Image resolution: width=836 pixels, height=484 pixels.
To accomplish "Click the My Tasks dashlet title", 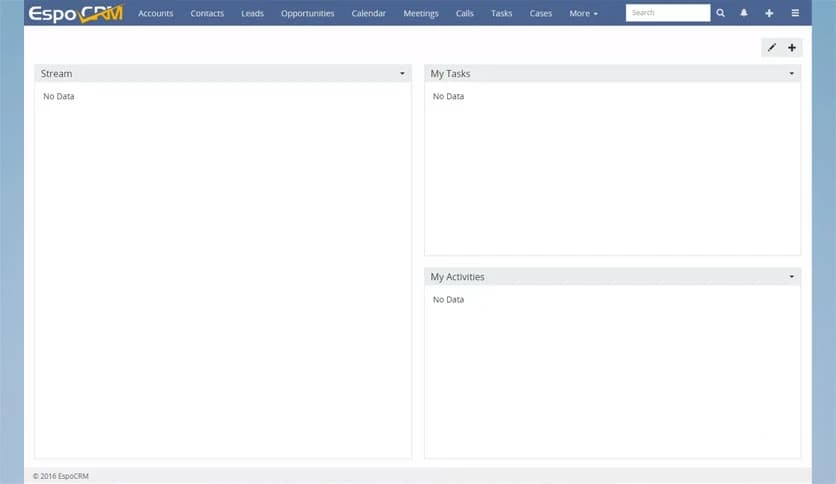I will pos(451,74).
